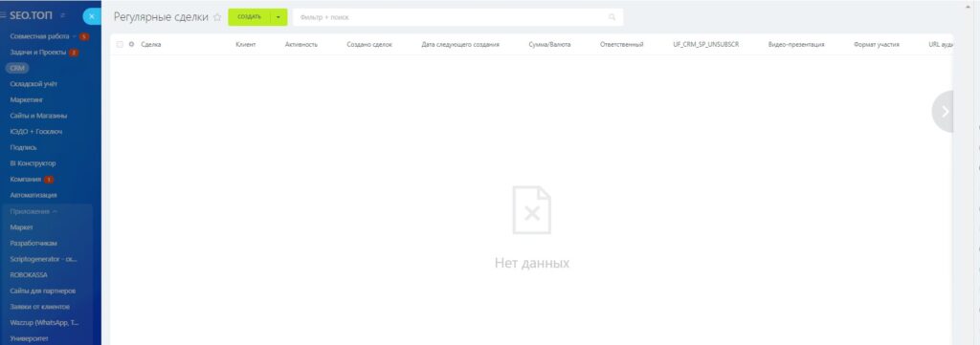
Task: Sort by the Клиент column header
Action: tap(246, 44)
